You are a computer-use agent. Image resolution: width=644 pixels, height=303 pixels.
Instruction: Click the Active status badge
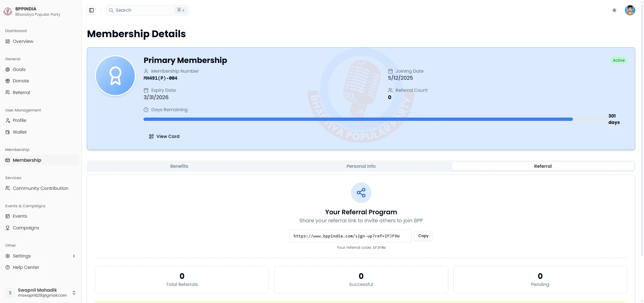pos(619,61)
